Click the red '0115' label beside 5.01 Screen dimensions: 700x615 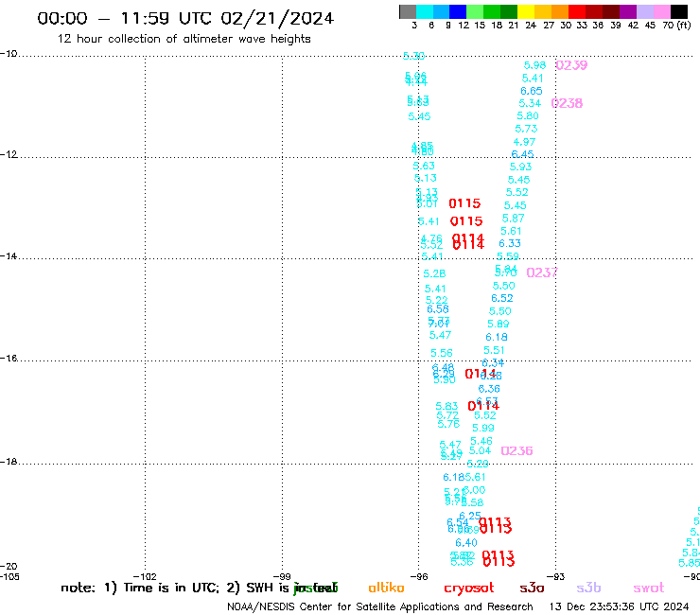464,203
